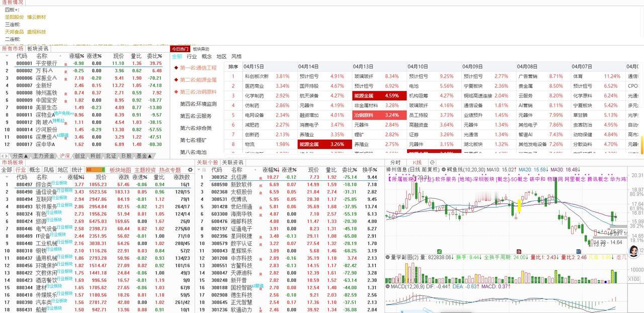Image resolution: width=644 pixels, height=313 pixels.
Task: Click the clock icon beside K线 tab
Action: pos(432,163)
